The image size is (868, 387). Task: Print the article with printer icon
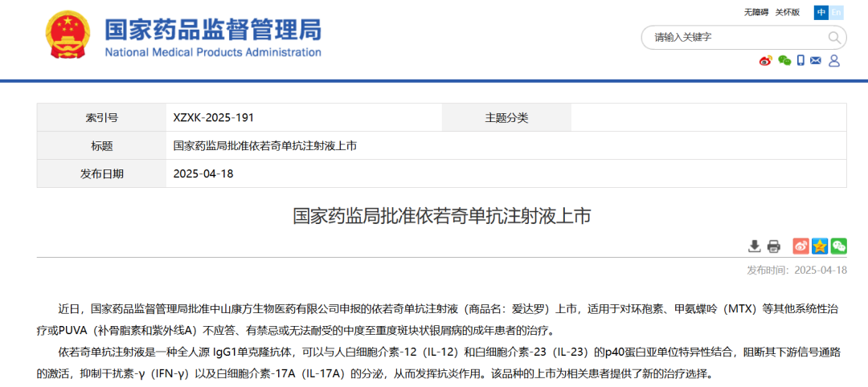(773, 246)
